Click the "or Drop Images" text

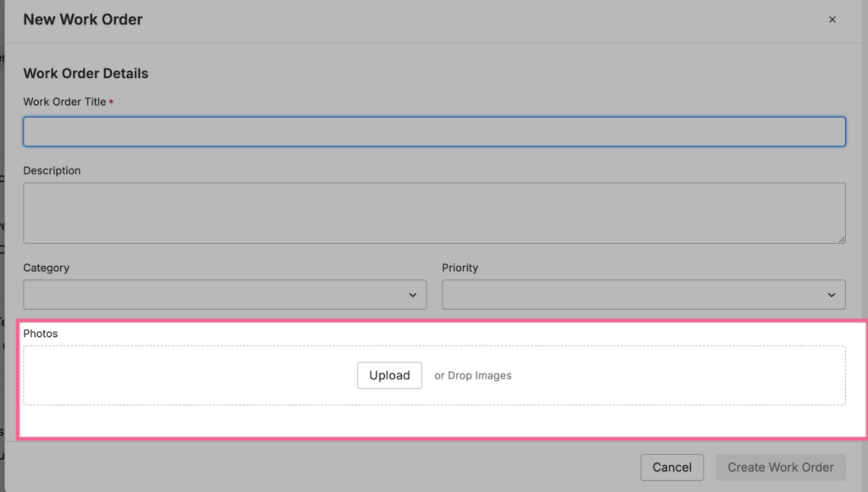[473, 375]
